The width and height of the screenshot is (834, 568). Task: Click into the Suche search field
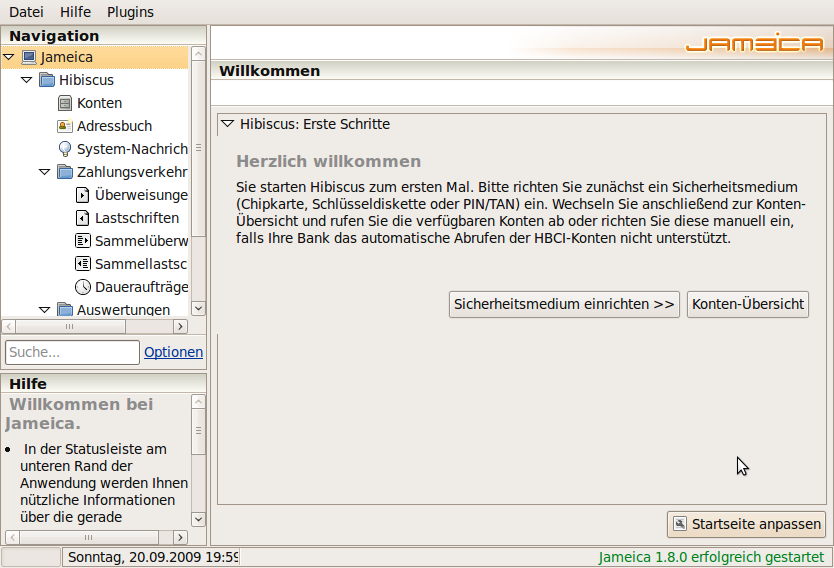click(x=72, y=353)
